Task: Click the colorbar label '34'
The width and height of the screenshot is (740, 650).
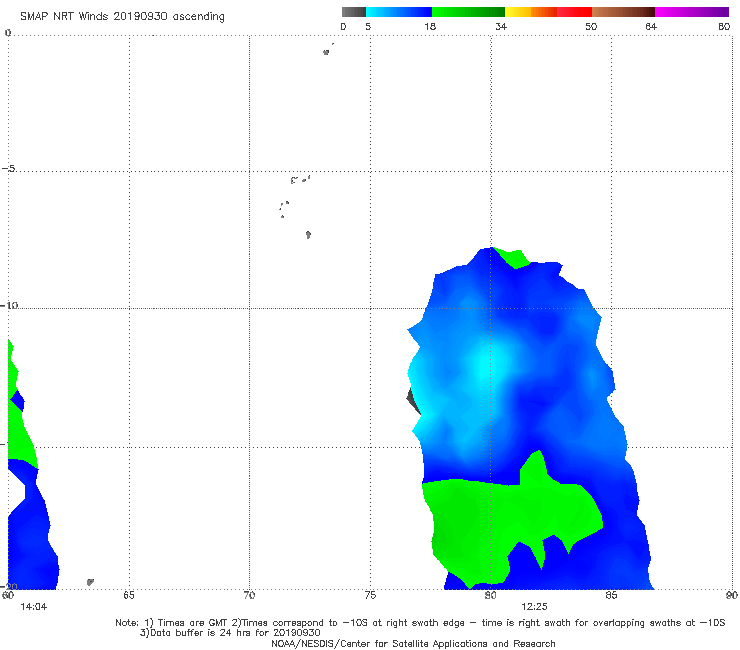Action: click(501, 26)
